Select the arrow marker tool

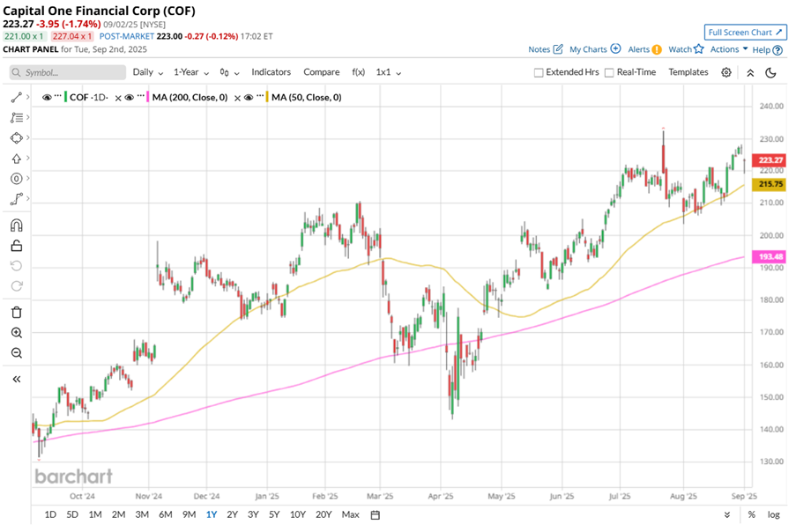(16, 159)
